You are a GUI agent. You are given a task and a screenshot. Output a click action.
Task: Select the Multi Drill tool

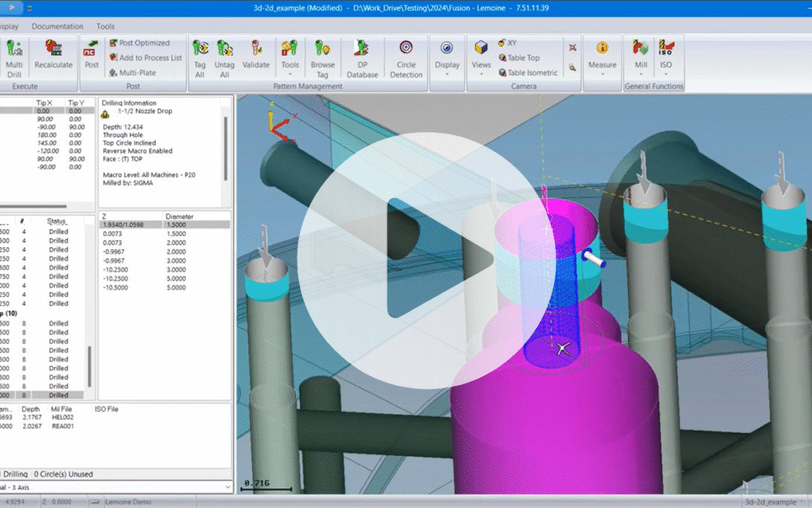[14, 58]
